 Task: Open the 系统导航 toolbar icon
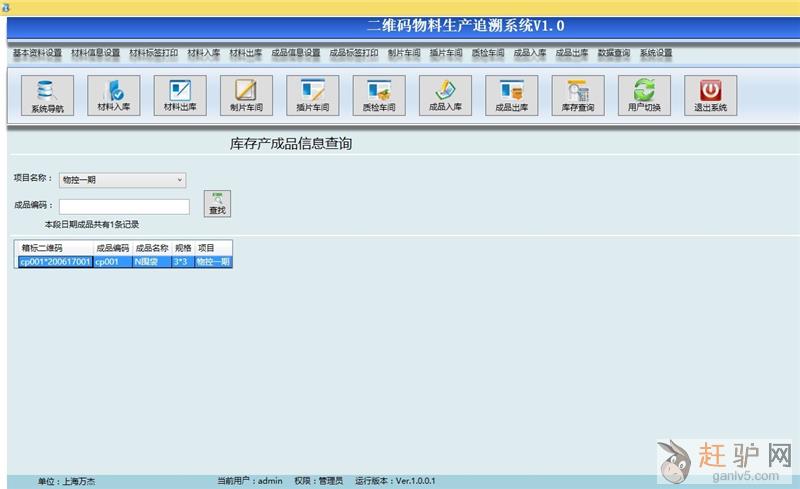pos(47,96)
